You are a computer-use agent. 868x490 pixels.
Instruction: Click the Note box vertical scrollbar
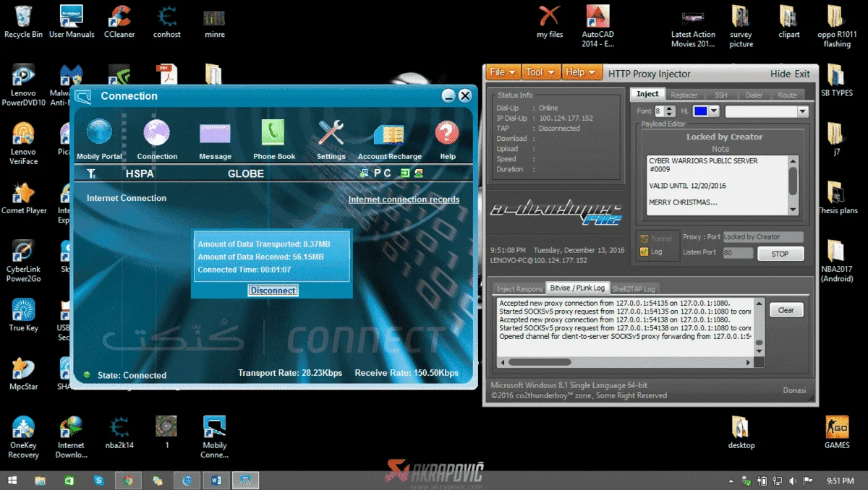click(793, 184)
